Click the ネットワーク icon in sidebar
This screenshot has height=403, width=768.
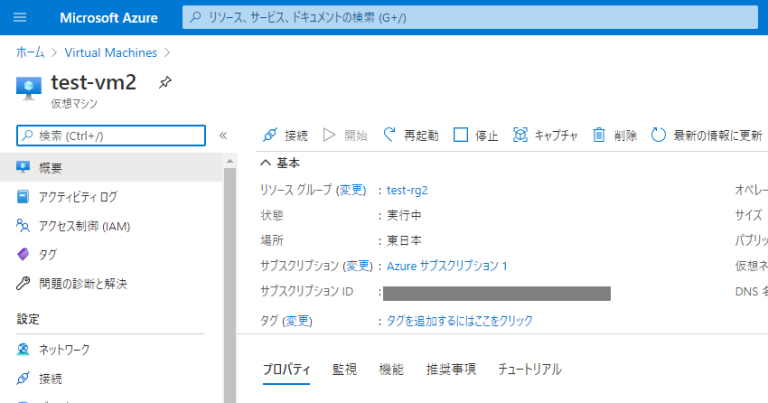tap(23, 349)
